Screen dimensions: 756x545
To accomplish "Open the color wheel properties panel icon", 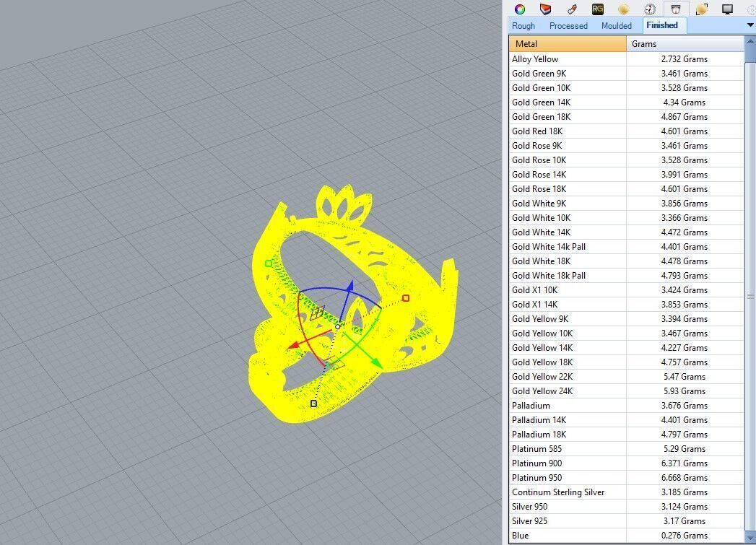I will coord(519,9).
